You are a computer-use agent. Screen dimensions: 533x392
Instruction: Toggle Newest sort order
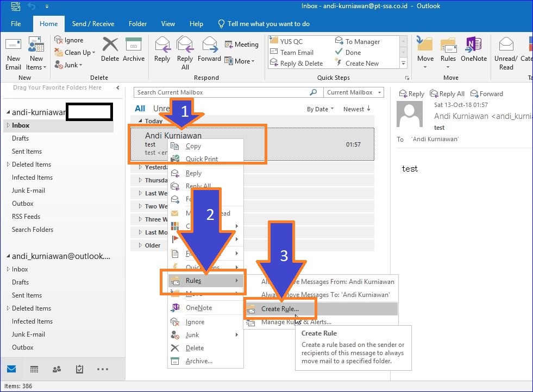coord(356,109)
